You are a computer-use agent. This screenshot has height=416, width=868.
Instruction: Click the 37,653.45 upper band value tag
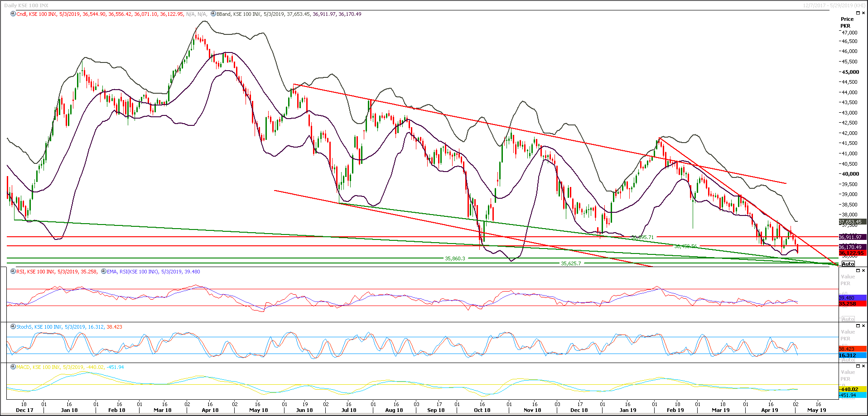click(x=852, y=222)
